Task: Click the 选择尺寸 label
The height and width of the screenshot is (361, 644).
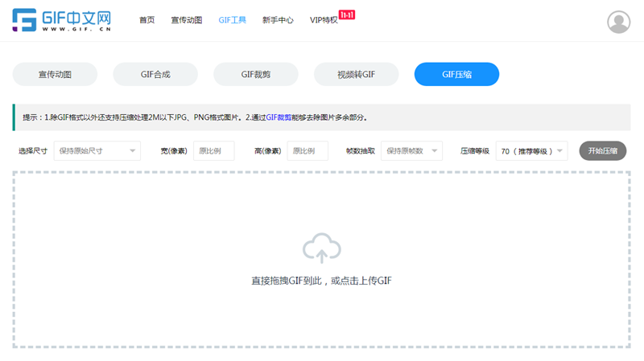Action: point(33,151)
